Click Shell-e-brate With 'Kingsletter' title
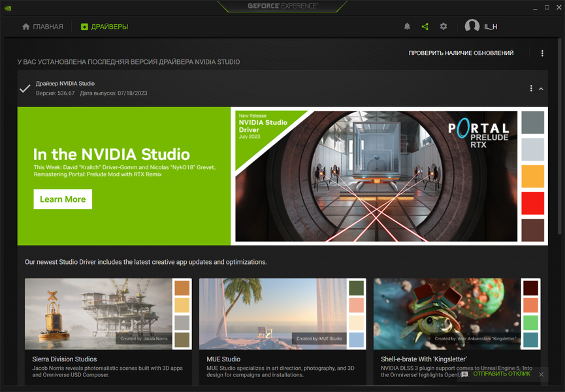The image size is (565, 392). tap(424, 359)
